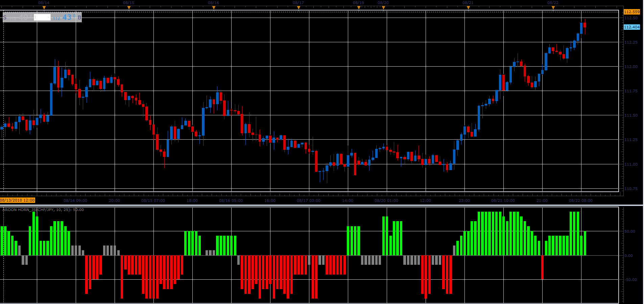Click the 08/17 03:00 time axis label
The width and height of the screenshot is (644, 304).
309,201
